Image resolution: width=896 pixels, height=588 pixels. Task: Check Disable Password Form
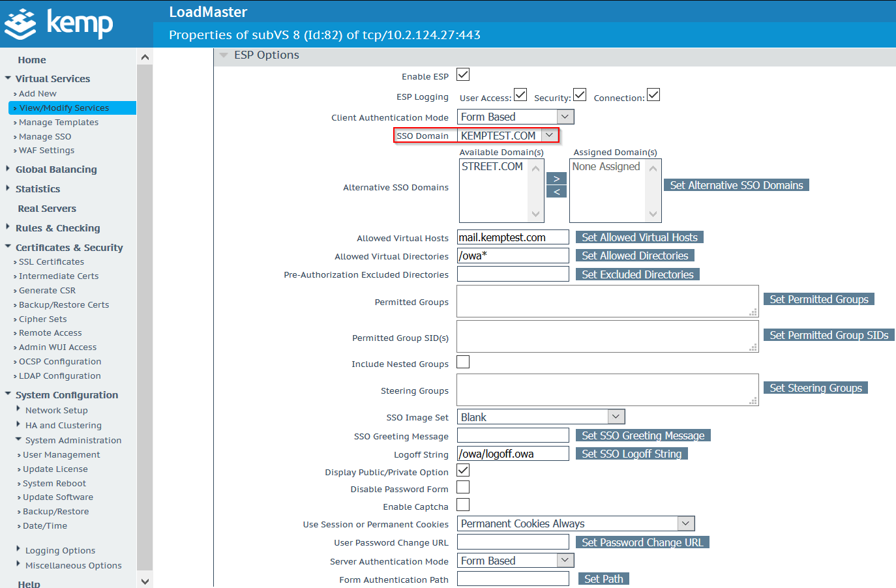tap(463, 487)
